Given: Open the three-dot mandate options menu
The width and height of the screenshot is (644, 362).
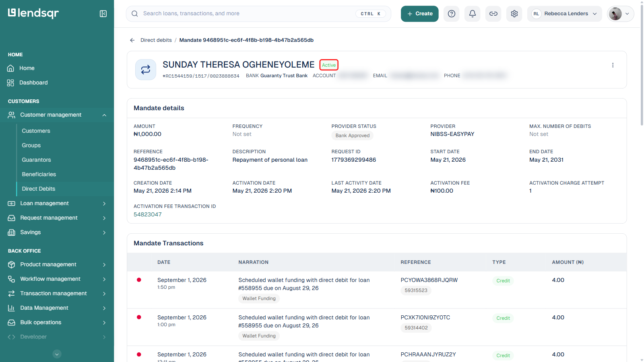Looking at the screenshot, I should [x=613, y=65].
